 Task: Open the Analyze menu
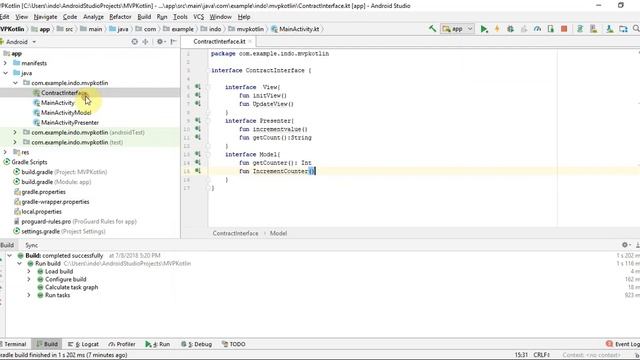[x=93, y=17]
